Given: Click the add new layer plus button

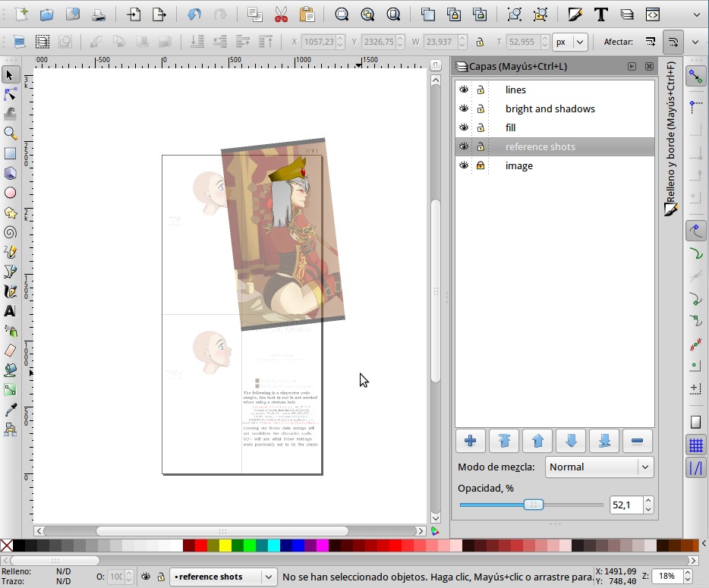Looking at the screenshot, I should (470, 441).
